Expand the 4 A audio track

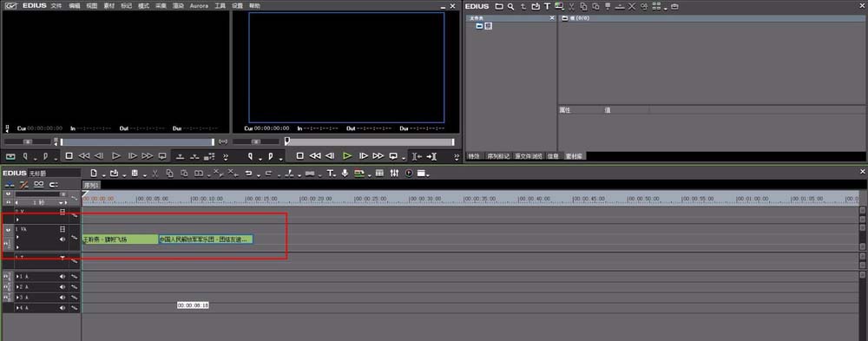17,308
